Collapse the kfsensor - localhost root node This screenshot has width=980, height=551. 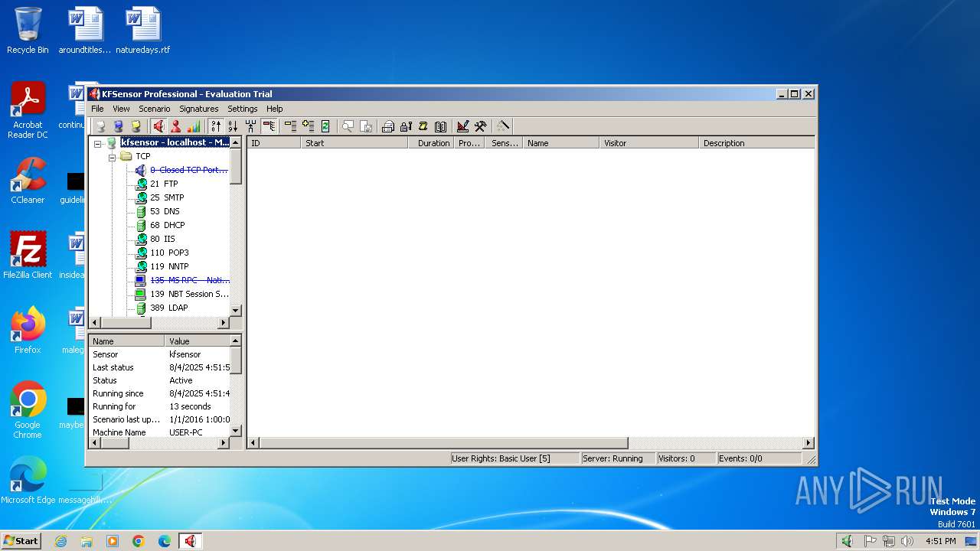[98, 143]
